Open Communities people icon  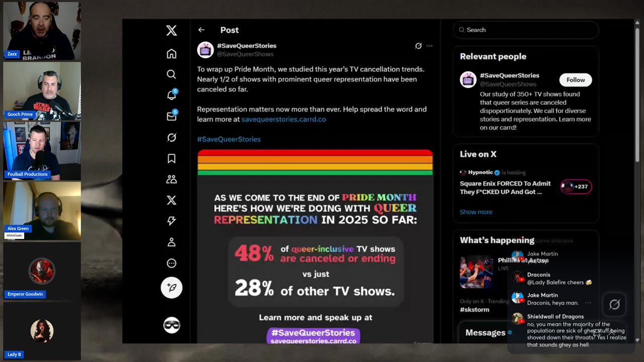point(172,179)
